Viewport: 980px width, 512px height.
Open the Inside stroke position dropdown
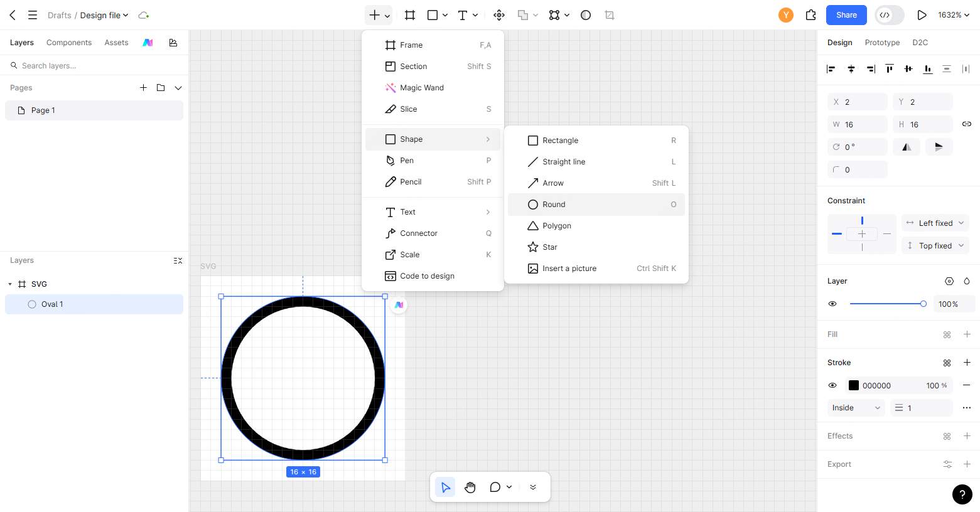[x=856, y=408]
